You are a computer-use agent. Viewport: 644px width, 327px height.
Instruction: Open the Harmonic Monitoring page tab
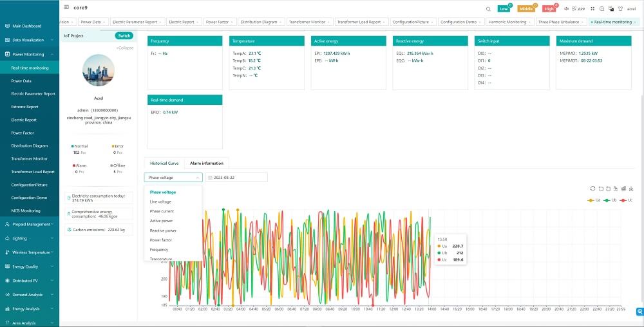click(x=507, y=22)
